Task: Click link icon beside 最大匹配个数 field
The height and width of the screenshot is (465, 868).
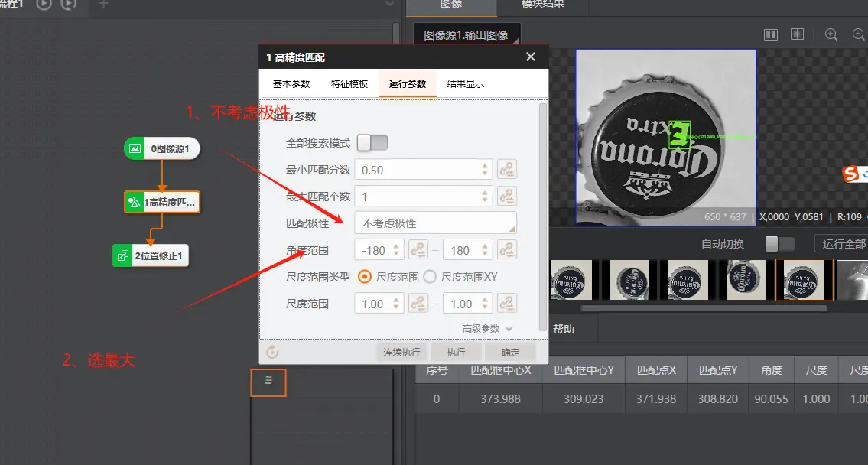Action: [507, 196]
